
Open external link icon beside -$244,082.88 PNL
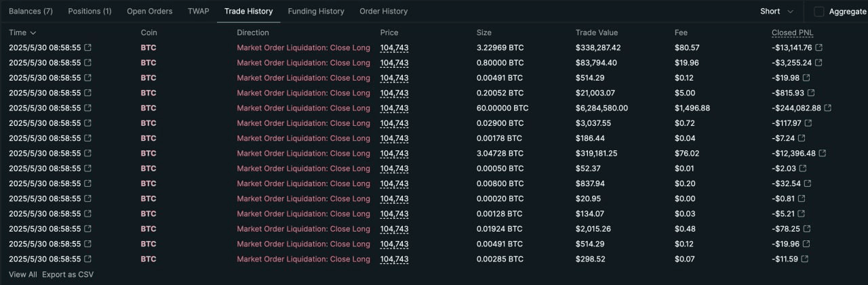828,108
